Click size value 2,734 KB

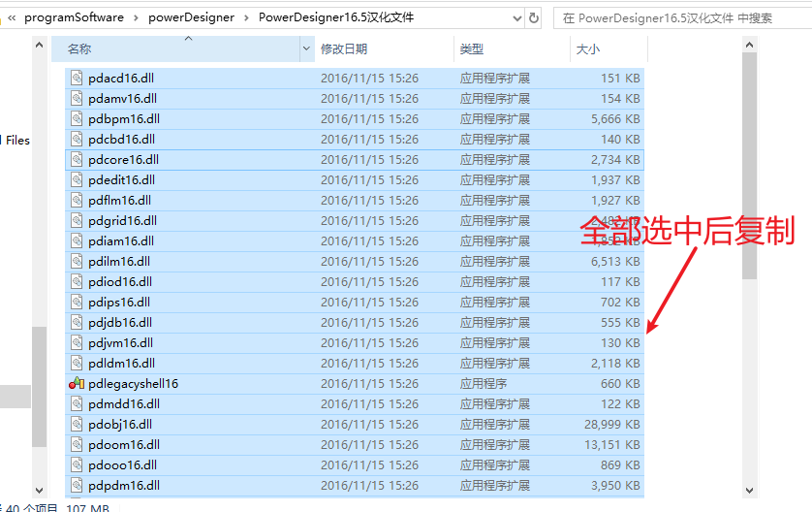pyautogui.click(x=615, y=160)
